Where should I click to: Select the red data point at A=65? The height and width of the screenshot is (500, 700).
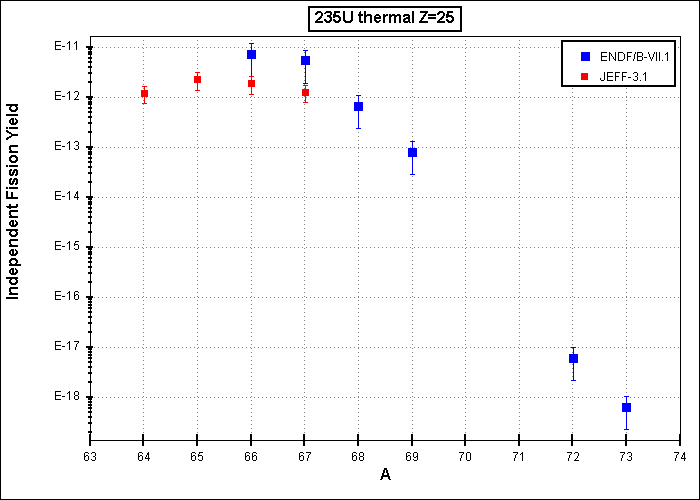[197, 79]
